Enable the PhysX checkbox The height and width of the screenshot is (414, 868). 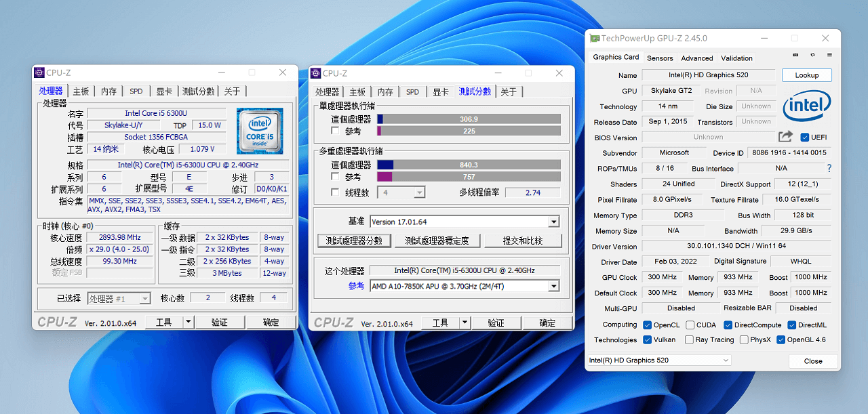click(x=744, y=340)
